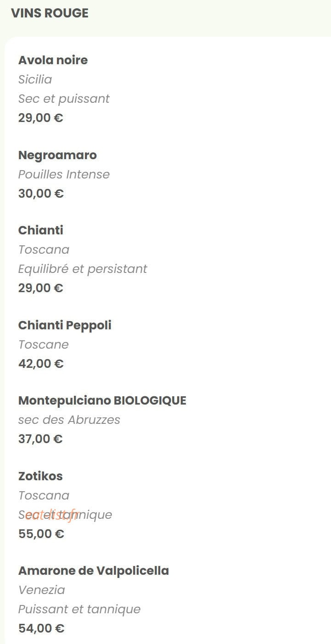The image size is (331, 644).
Task: Select the Chianti wine title
Action: click(x=41, y=230)
